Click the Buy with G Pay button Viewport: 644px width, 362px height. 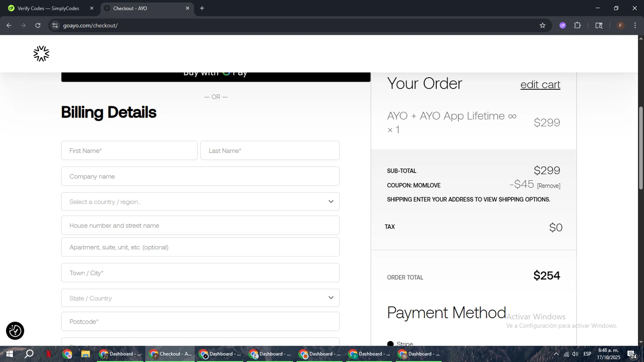tap(216, 76)
